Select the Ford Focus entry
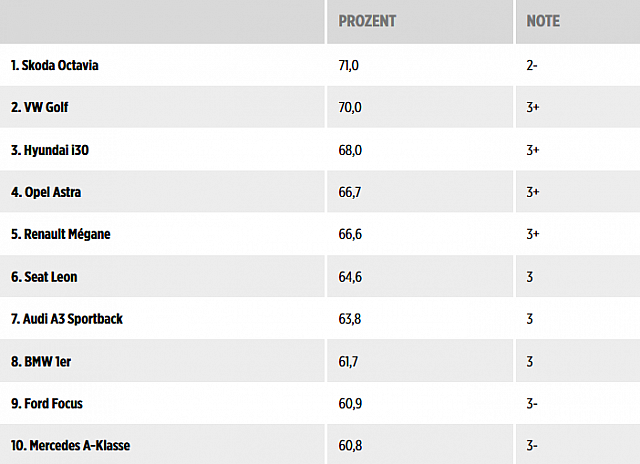 pyautogui.click(x=45, y=403)
